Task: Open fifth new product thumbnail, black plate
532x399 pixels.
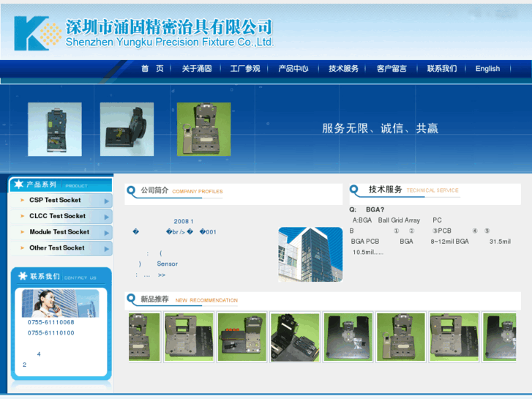Action: (x=348, y=337)
